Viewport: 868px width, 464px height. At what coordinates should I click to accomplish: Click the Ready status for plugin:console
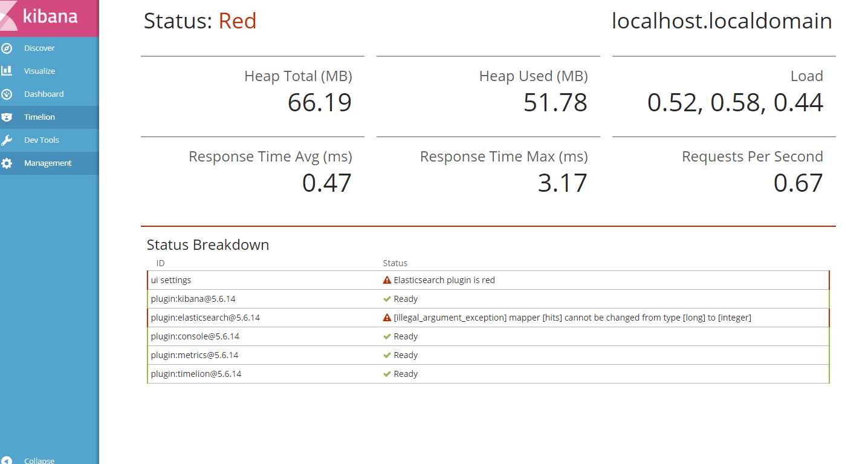point(406,336)
